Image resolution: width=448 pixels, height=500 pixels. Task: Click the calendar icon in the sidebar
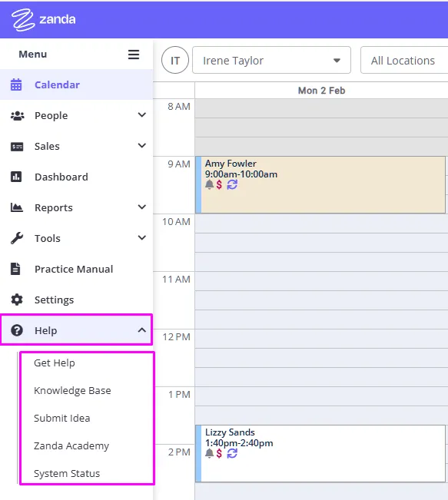tap(16, 84)
